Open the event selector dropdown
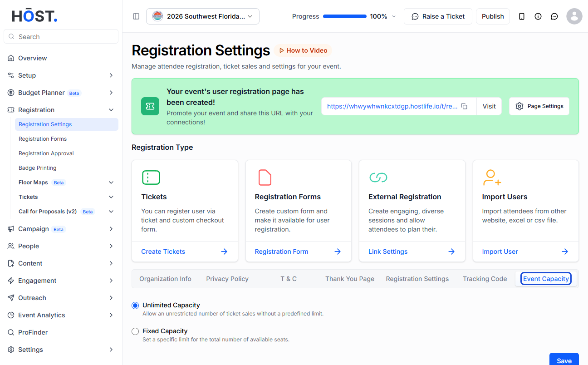The height and width of the screenshot is (365, 588). tap(203, 16)
